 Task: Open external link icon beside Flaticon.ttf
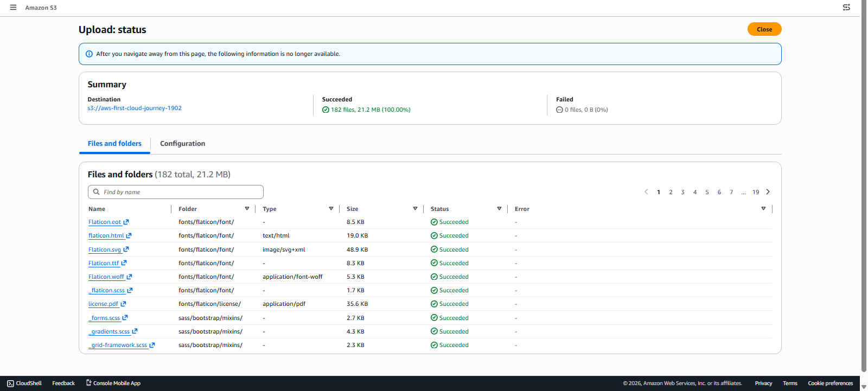click(124, 263)
